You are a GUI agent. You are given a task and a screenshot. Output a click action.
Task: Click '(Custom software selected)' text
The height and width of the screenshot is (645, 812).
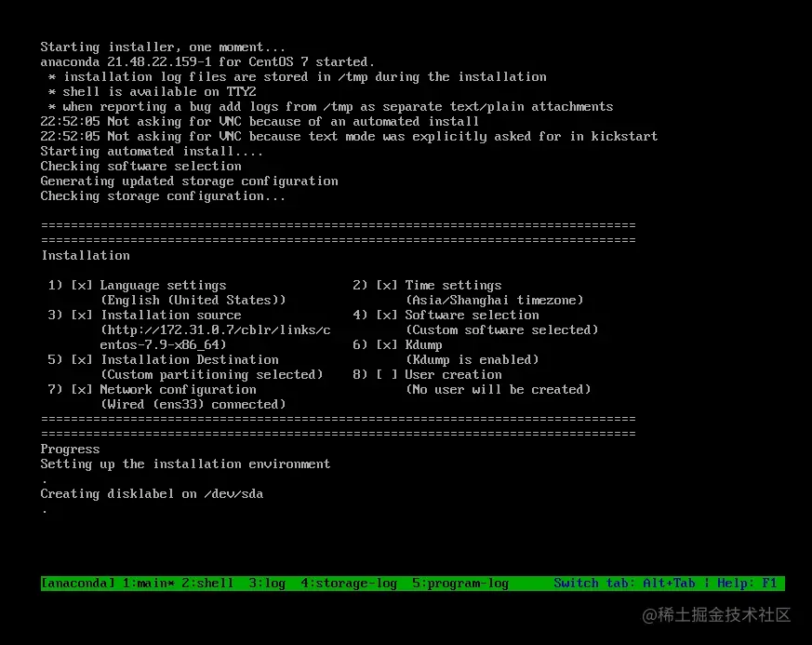click(x=502, y=330)
